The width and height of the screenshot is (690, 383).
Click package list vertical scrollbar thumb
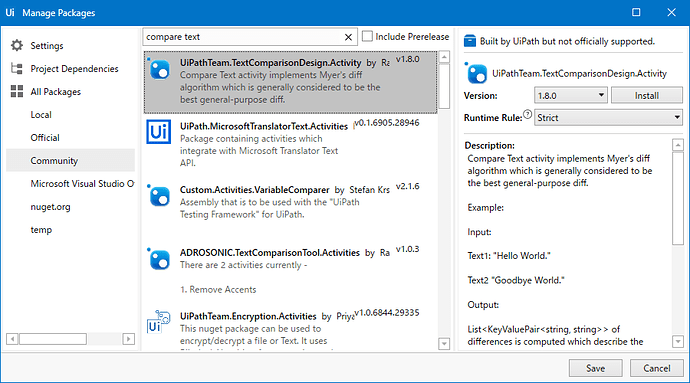pyautogui.click(x=444, y=86)
